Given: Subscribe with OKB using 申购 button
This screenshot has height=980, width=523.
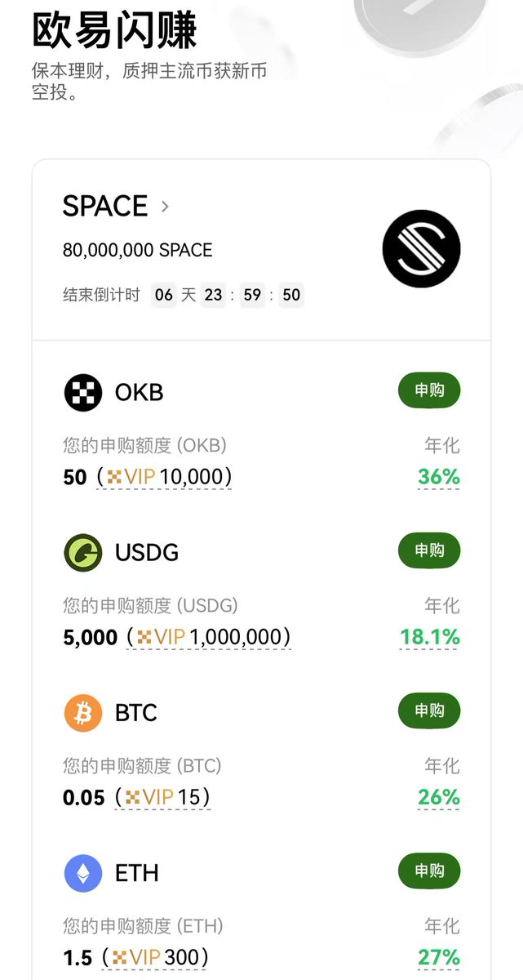Looking at the screenshot, I should [x=429, y=391].
